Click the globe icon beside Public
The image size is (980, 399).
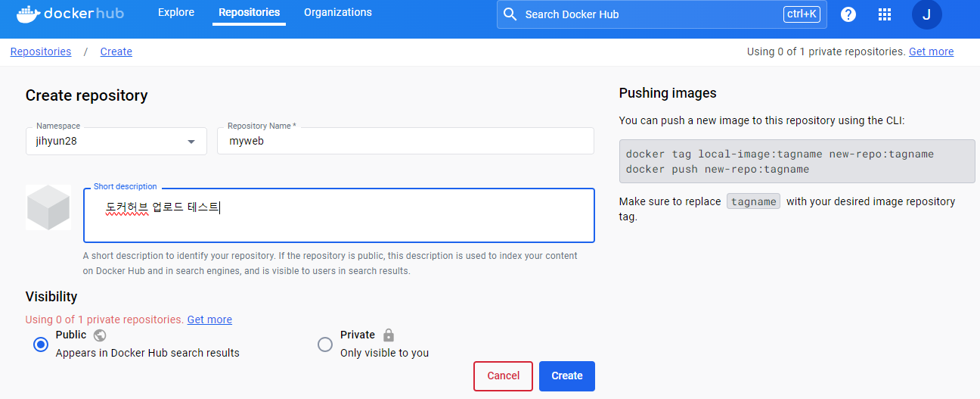[100, 335]
